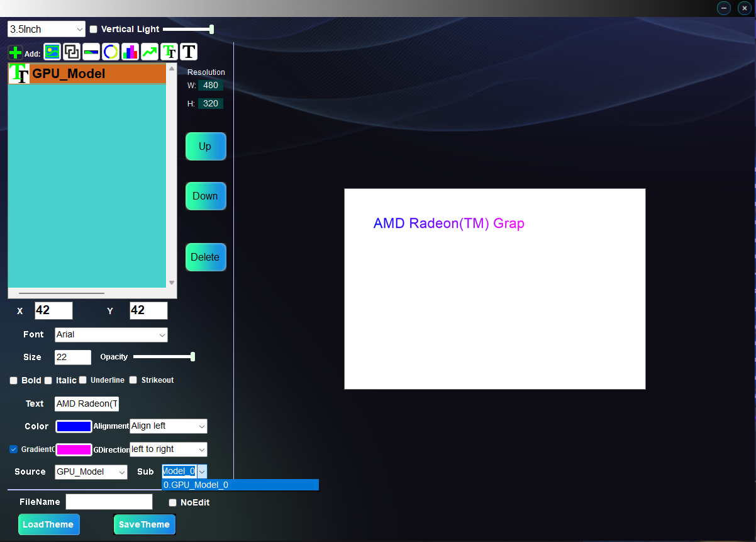The width and height of the screenshot is (756, 542).
Task: Enable the Vertical checkbox
Action: 94,29
